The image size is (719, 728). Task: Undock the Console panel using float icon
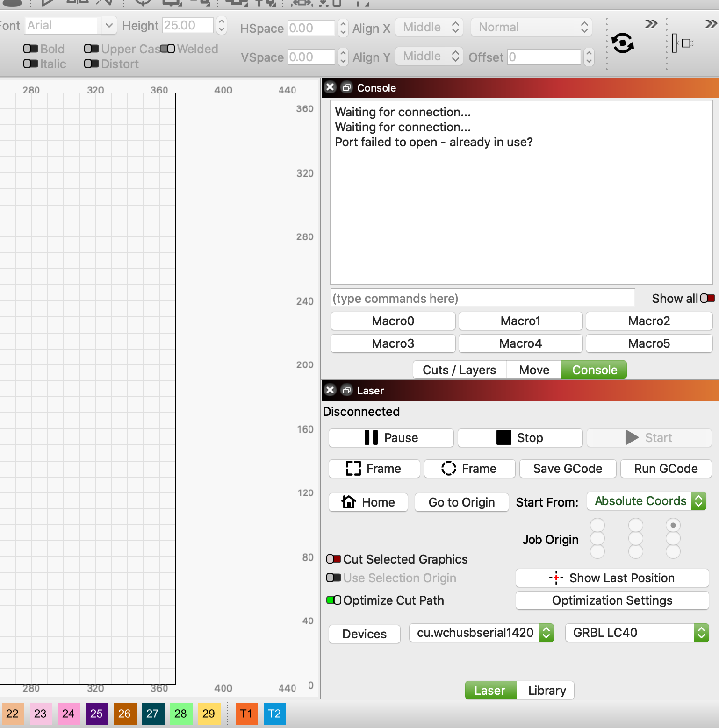[x=346, y=87]
